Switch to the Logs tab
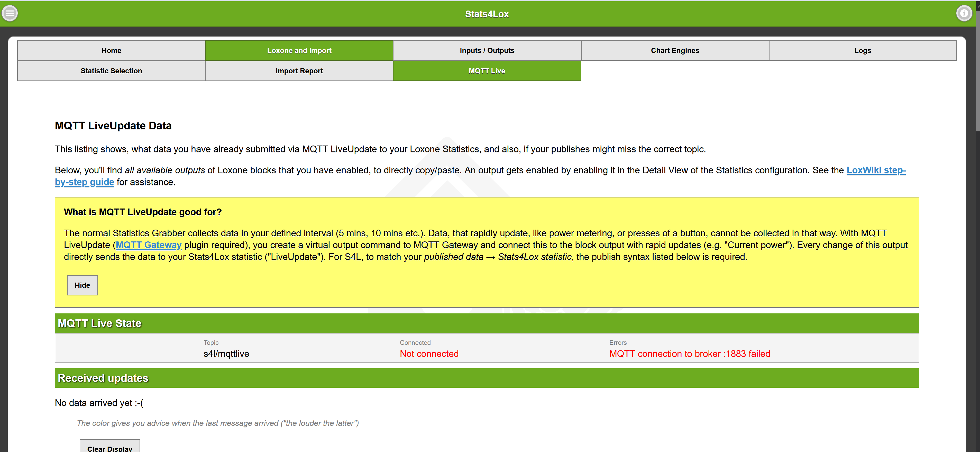This screenshot has height=452, width=980. 862,51
